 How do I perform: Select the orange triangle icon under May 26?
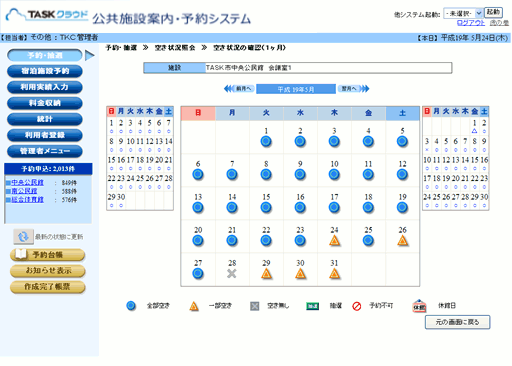pos(403,240)
